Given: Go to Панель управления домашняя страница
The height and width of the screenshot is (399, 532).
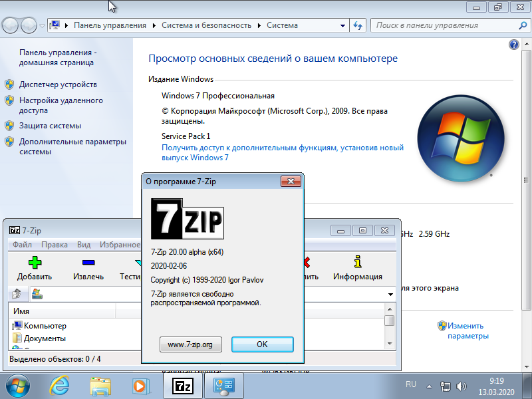Looking at the screenshot, I should coord(58,57).
